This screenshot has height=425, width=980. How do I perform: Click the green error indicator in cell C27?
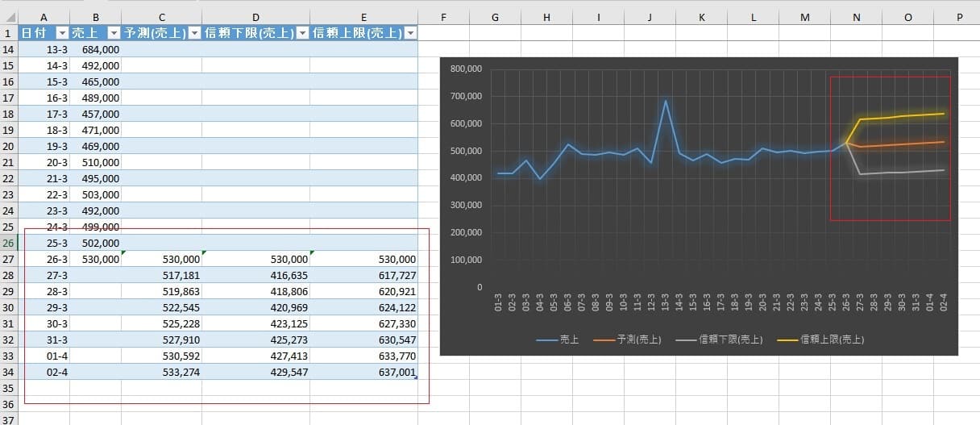point(124,253)
